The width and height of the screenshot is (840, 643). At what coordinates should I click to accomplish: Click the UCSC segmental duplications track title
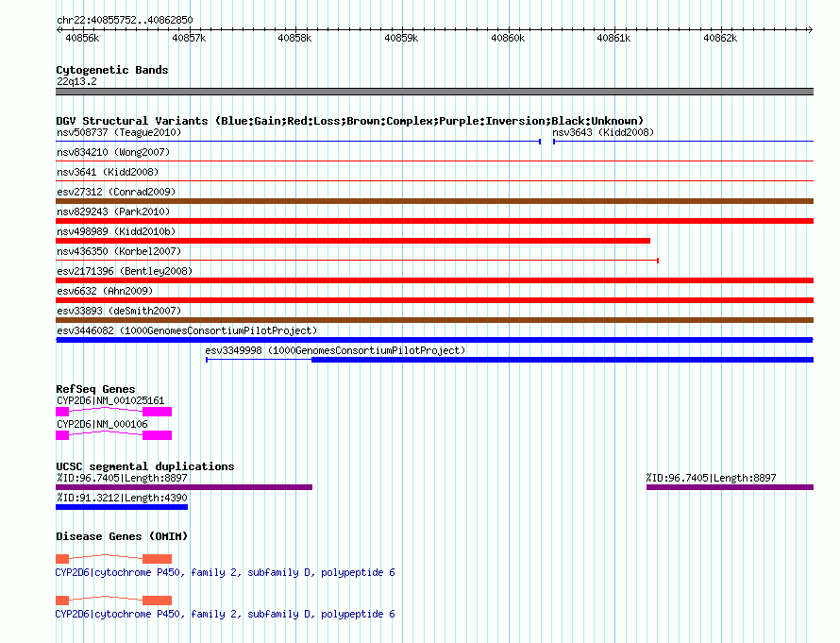click(x=145, y=466)
